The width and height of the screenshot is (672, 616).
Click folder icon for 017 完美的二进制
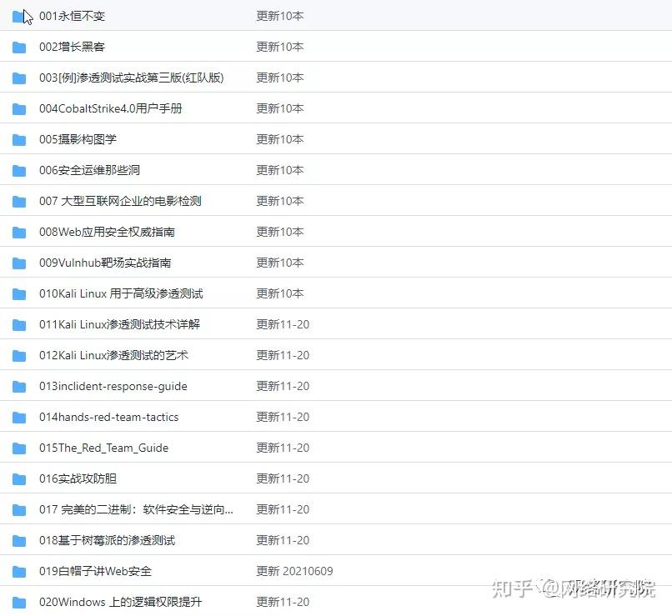pos(19,510)
